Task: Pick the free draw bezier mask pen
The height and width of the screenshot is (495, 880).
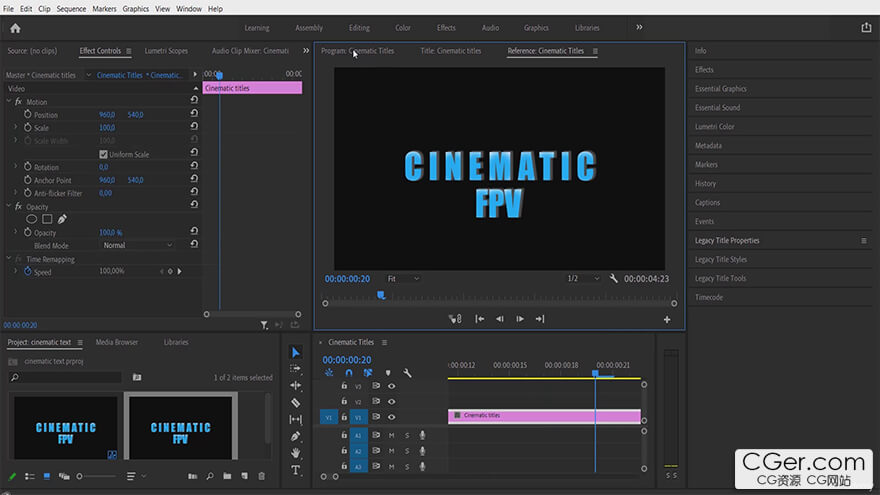Action: [x=62, y=219]
